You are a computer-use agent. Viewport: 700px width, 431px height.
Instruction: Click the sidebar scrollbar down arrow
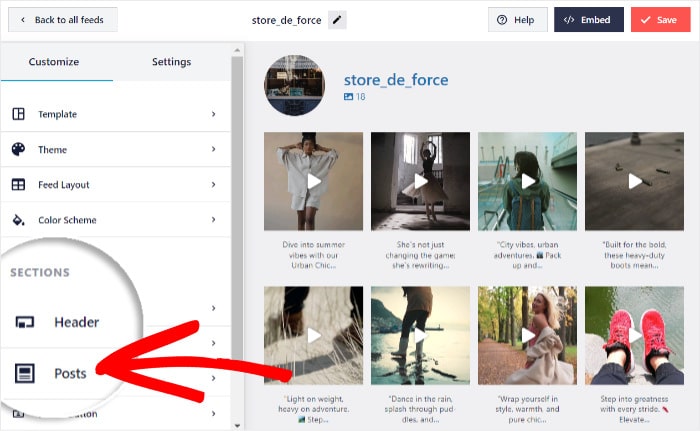pyautogui.click(x=237, y=426)
